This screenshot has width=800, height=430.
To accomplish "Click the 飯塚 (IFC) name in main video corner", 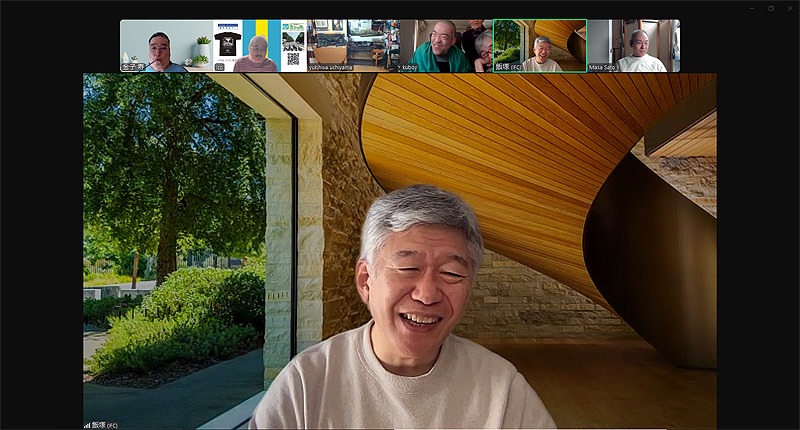I will (x=106, y=425).
